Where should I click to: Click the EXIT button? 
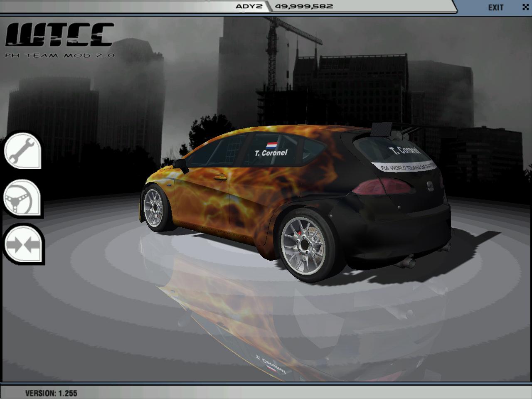coord(496,7)
